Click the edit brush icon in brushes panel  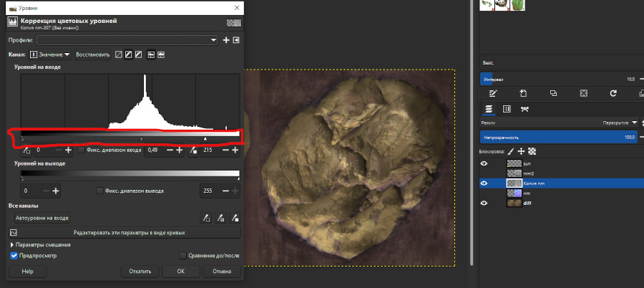click(492, 93)
